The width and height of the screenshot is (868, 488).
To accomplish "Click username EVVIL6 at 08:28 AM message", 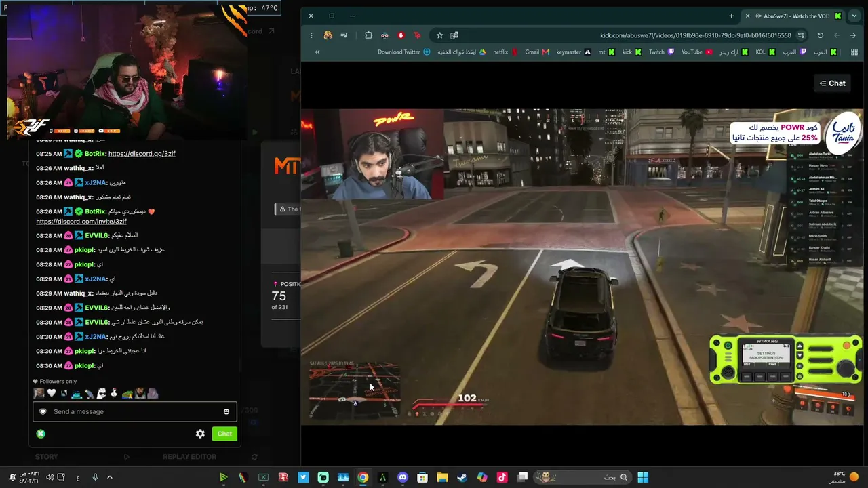I will 98,235.
